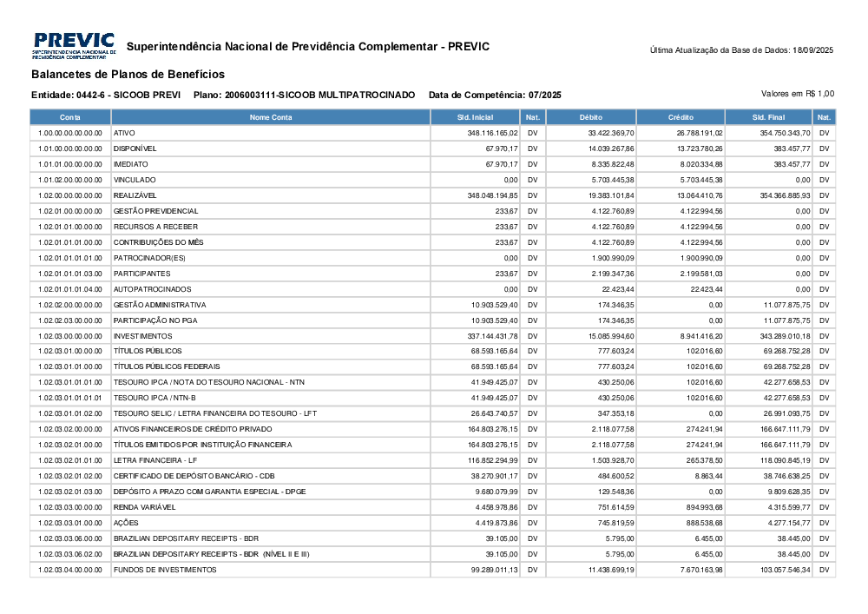
Task: Select the RENDA VARIÁVEL row name
Action: point(144,507)
